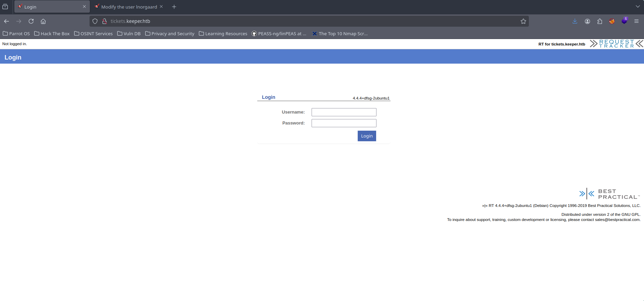Screen dimensions: 644x301
Task: Open the Firefox hamburger menu
Action: (636, 21)
